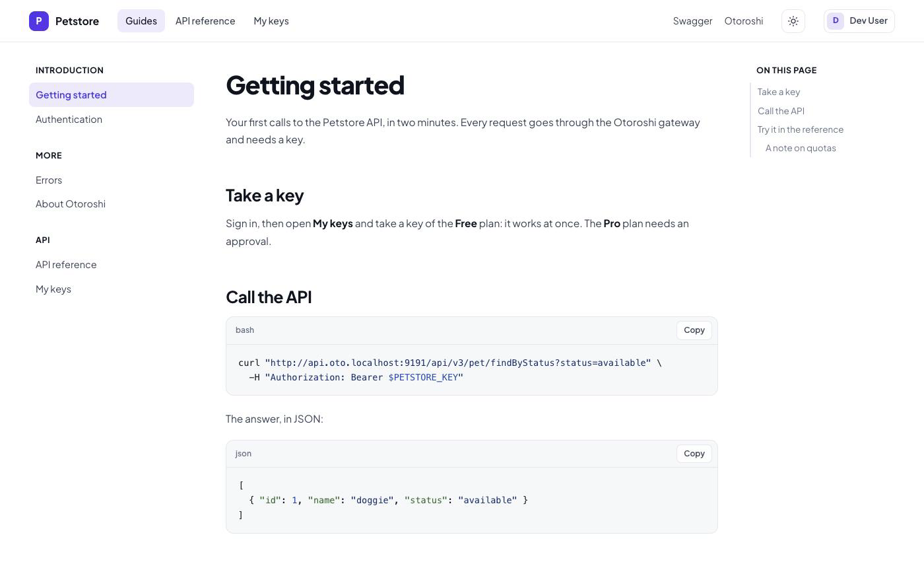The width and height of the screenshot is (924, 566).
Task: Click the findByStatus URL in the curl command
Action: [x=458, y=363]
